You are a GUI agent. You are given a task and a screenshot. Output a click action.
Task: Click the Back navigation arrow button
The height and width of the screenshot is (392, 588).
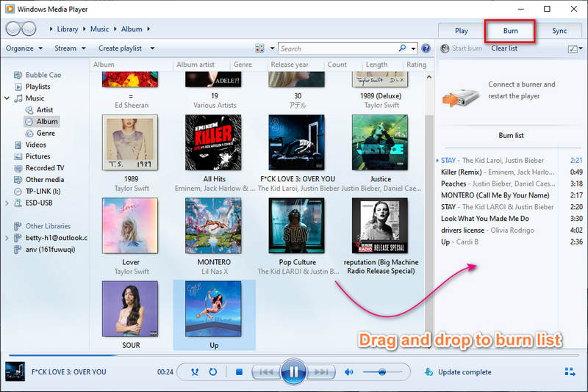tap(13, 29)
